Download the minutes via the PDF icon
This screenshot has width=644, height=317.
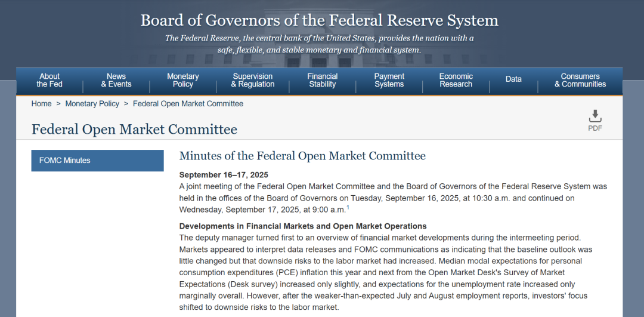pyautogui.click(x=595, y=119)
